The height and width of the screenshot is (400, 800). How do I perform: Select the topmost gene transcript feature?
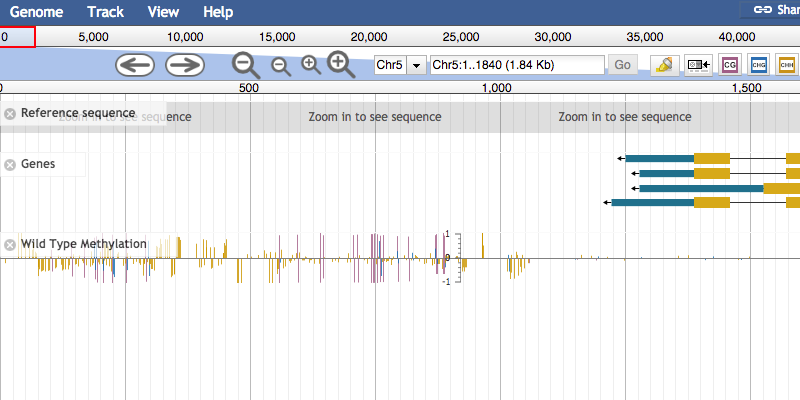[x=708, y=159]
